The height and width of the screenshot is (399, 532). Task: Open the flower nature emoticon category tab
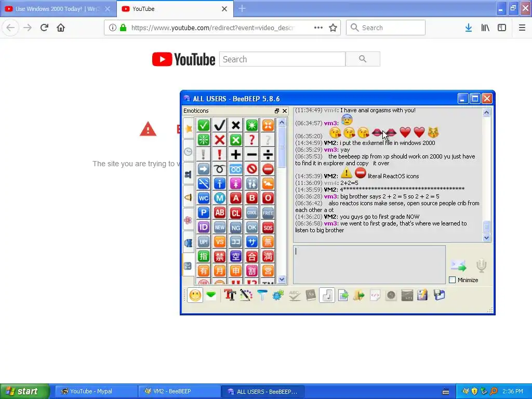coord(189,220)
